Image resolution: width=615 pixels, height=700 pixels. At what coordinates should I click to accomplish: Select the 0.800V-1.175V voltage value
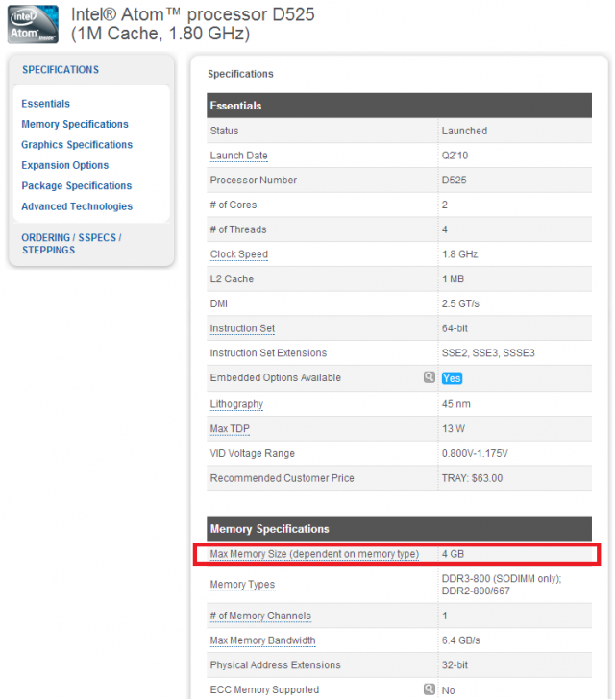click(475, 453)
